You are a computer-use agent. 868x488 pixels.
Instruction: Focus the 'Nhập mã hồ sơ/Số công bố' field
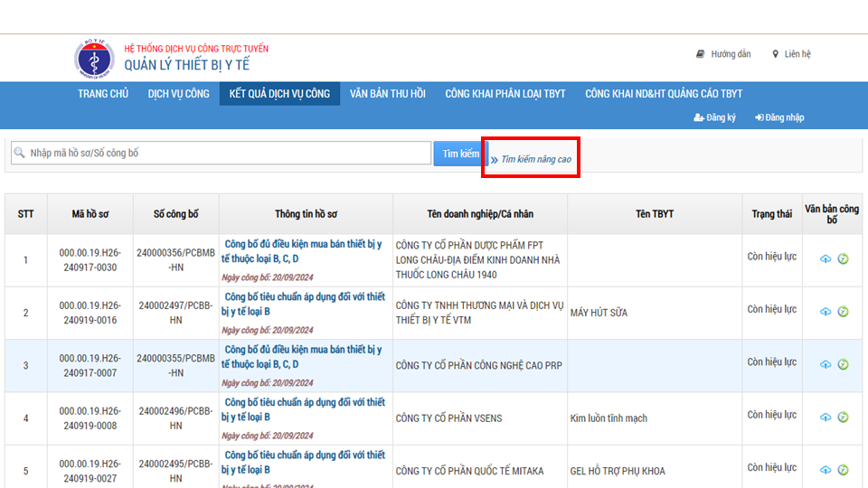point(222,154)
